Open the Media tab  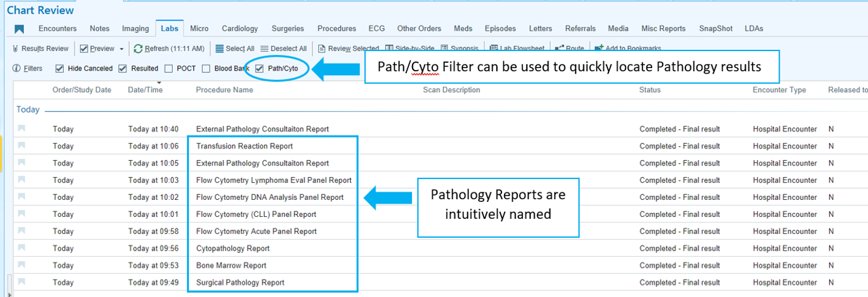[x=618, y=28]
